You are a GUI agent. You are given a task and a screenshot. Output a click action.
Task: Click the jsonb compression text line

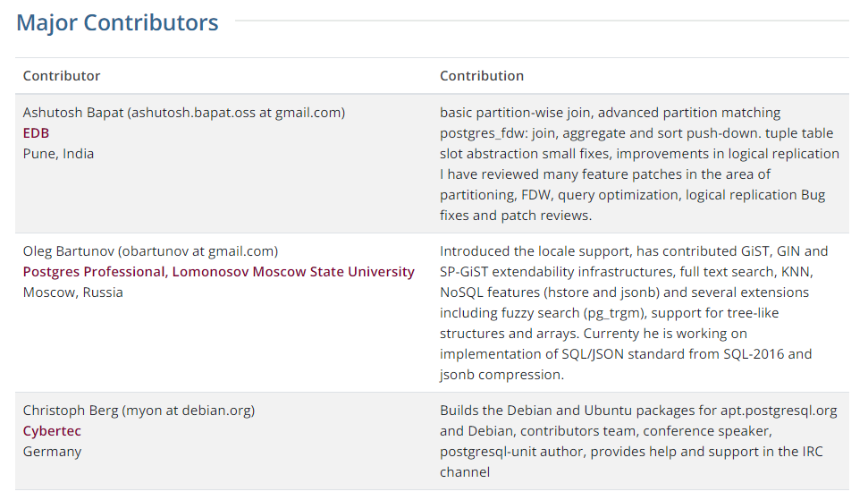pos(501,375)
